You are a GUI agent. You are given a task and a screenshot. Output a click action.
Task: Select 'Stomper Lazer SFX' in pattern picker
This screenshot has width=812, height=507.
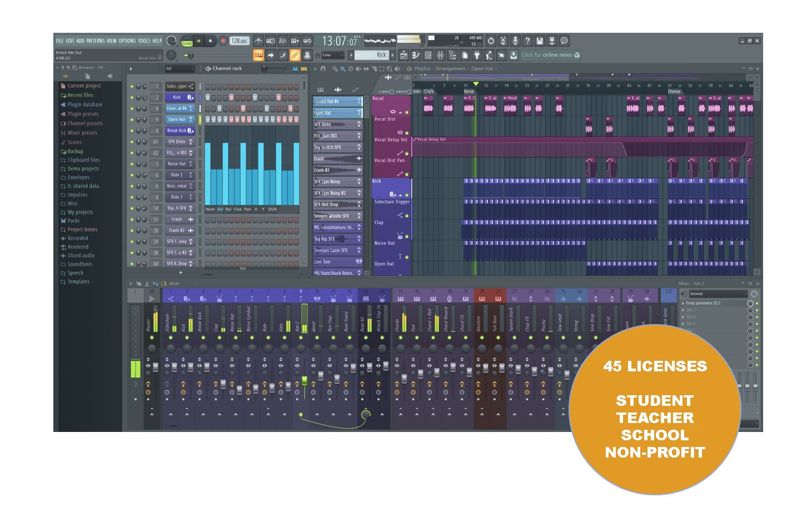(x=337, y=250)
